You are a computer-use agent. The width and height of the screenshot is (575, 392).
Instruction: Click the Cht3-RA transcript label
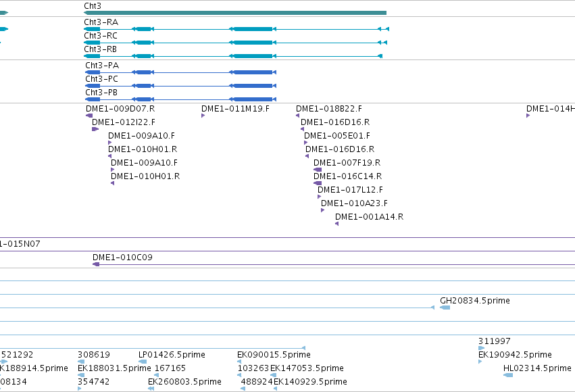[x=101, y=22]
